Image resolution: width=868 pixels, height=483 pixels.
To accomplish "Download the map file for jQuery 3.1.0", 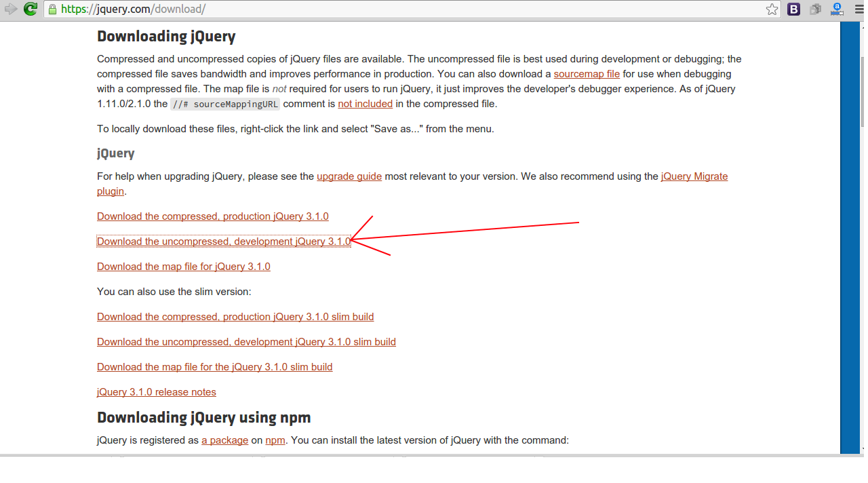I will tap(184, 267).
